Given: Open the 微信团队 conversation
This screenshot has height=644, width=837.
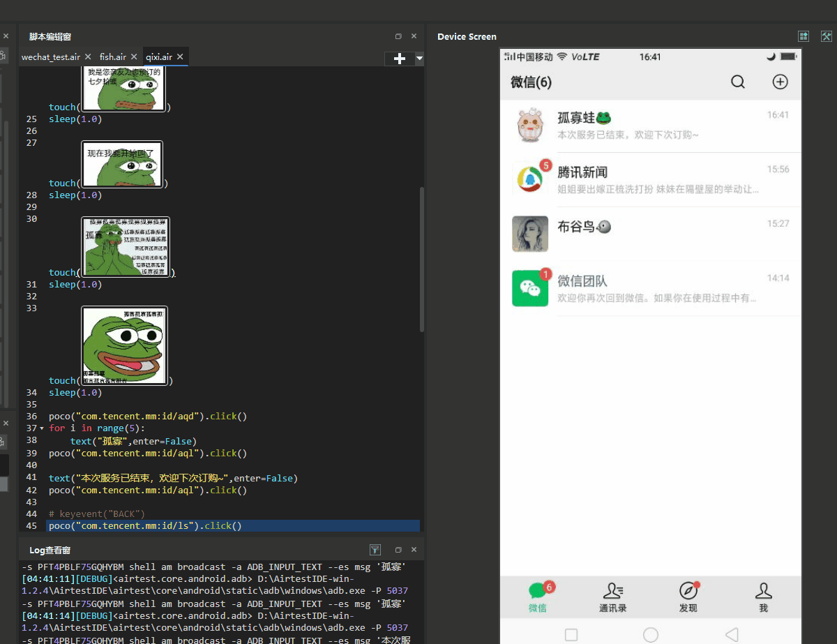Looking at the screenshot, I should click(651, 288).
